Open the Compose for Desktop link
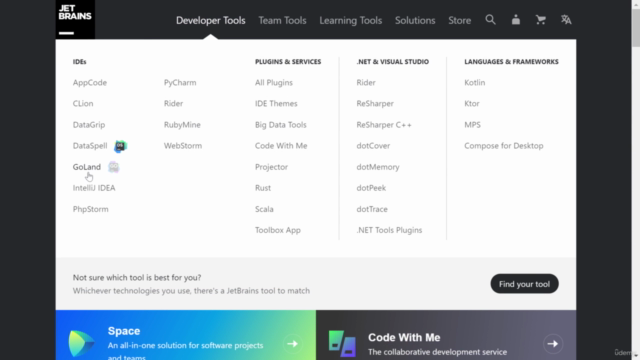This screenshot has width=640, height=360. pos(504,146)
